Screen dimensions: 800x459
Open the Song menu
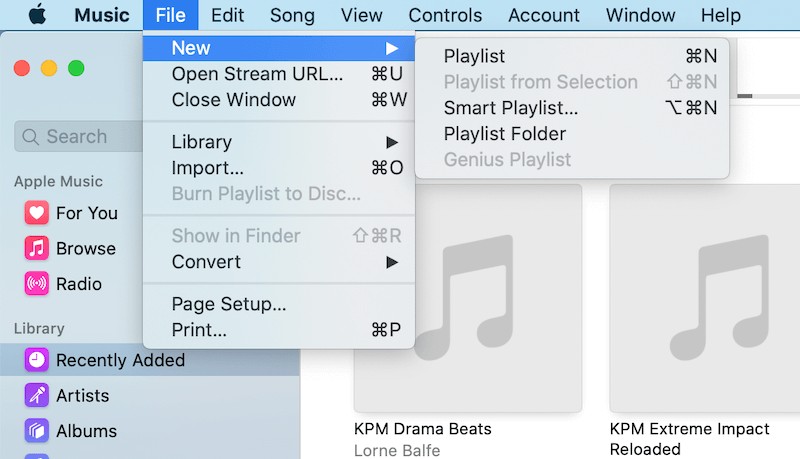(x=292, y=15)
